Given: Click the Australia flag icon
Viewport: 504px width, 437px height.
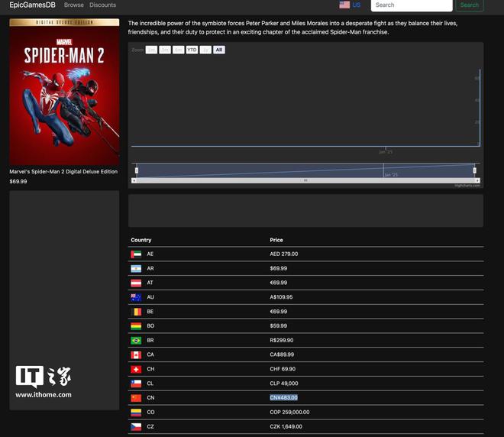Looking at the screenshot, I should [136, 297].
